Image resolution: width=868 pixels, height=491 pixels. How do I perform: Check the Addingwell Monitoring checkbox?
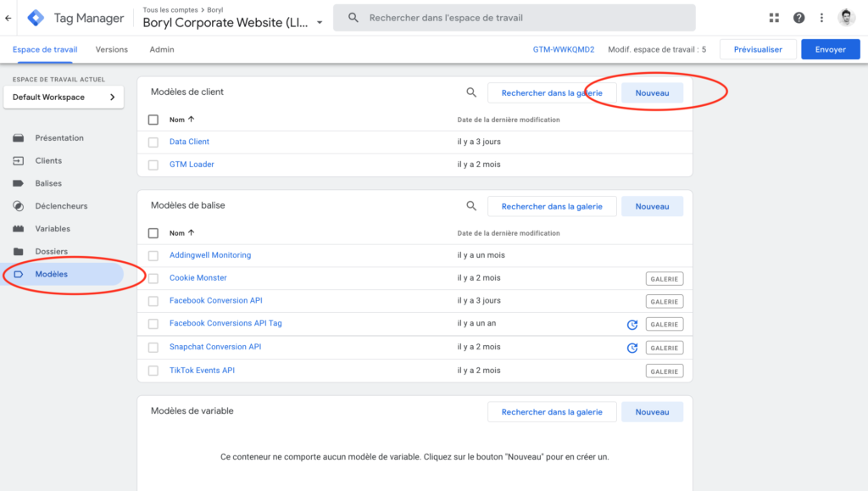(153, 256)
